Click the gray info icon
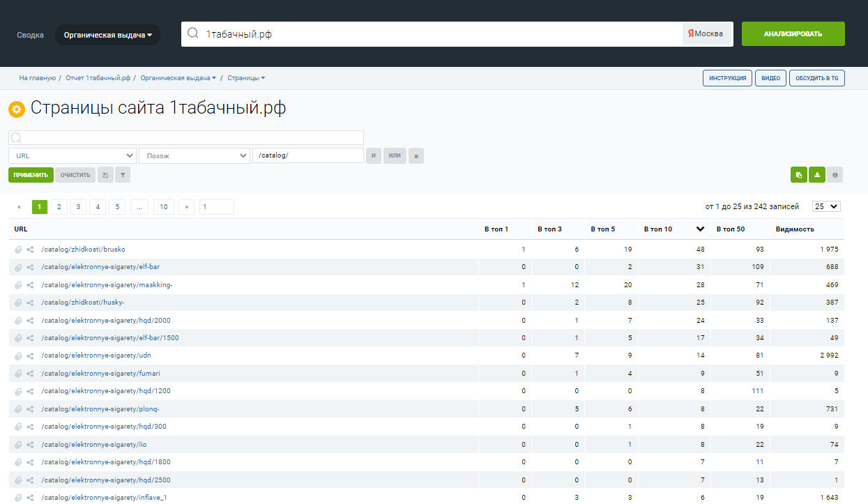The image size is (868, 504). (x=835, y=175)
